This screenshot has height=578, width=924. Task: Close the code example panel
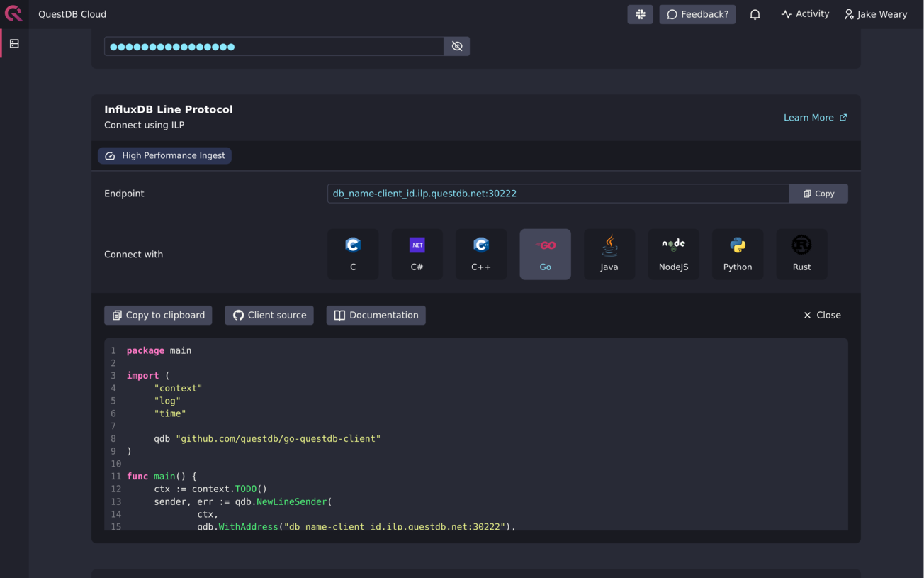(x=822, y=316)
